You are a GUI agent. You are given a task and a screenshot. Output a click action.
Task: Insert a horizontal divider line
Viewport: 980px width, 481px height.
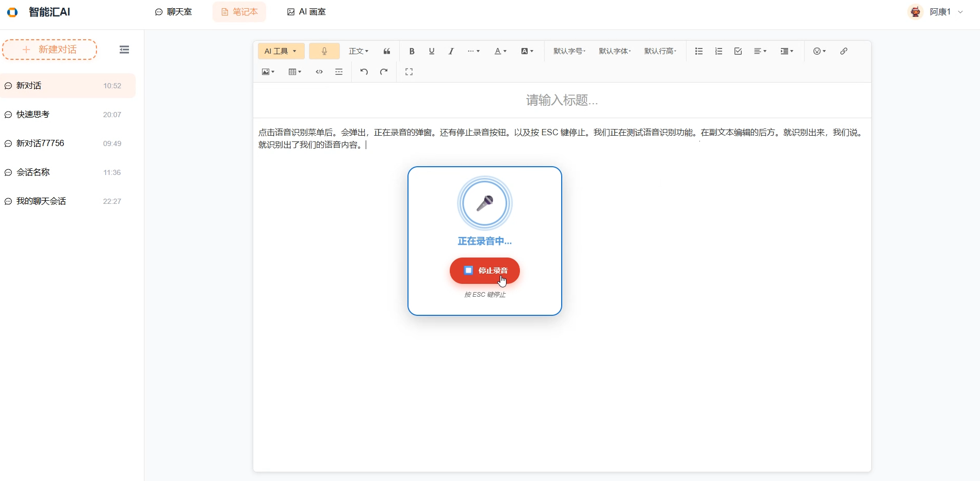[x=339, y=72]
